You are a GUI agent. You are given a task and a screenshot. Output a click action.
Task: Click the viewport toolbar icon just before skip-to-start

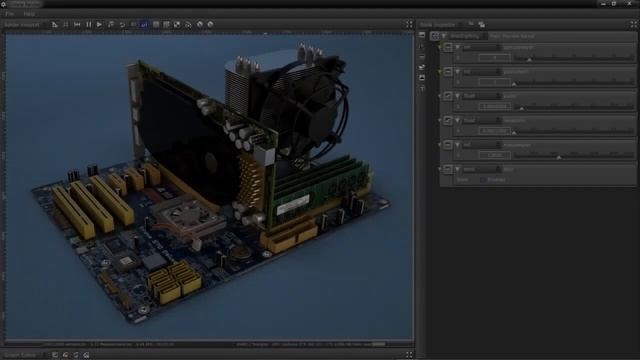tap(66, 24)
